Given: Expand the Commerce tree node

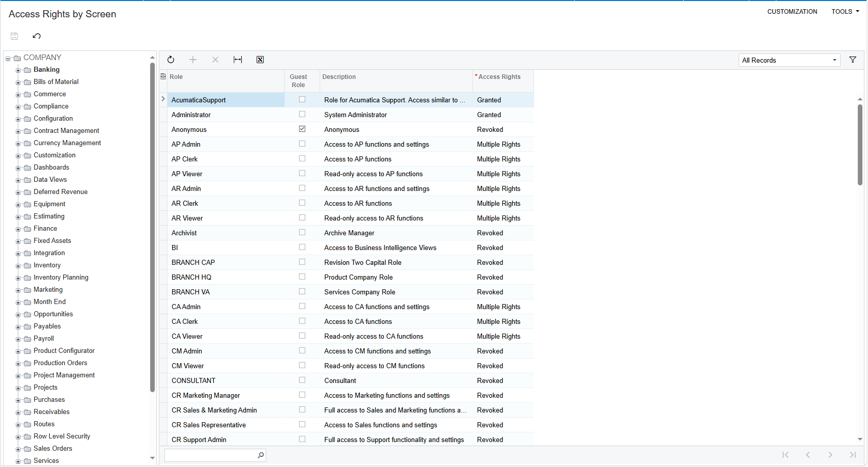Looking at the screenshot, I should tap(18, 95).
